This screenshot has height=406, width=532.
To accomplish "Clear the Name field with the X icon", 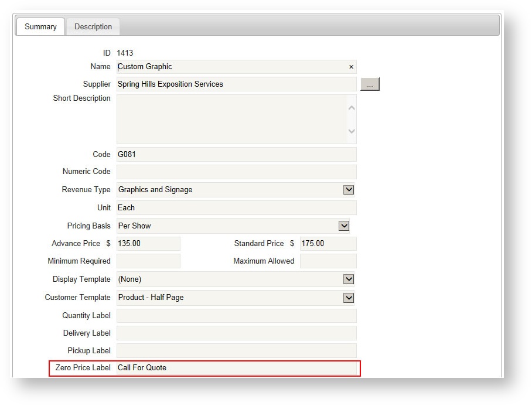I will click(351, 67).
